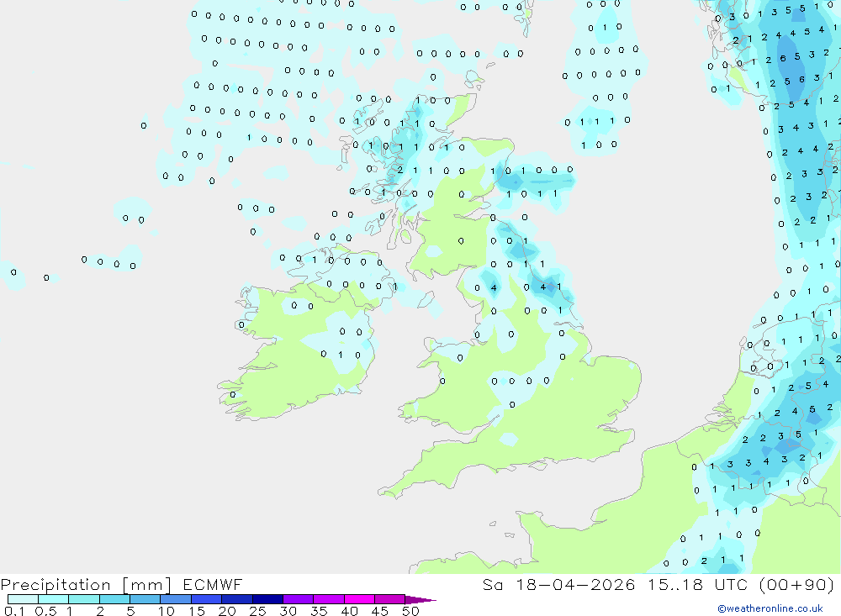Click the "35" colour scale label

319,611
